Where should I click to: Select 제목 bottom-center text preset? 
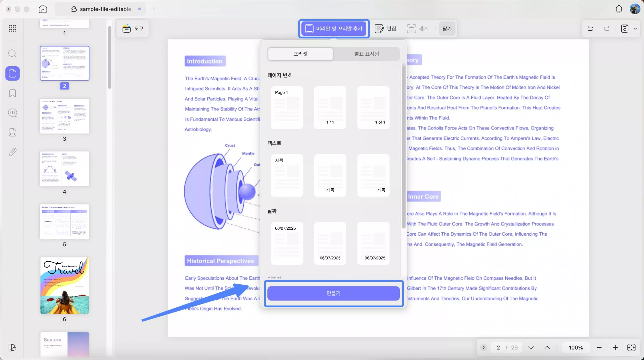[330, 175]
